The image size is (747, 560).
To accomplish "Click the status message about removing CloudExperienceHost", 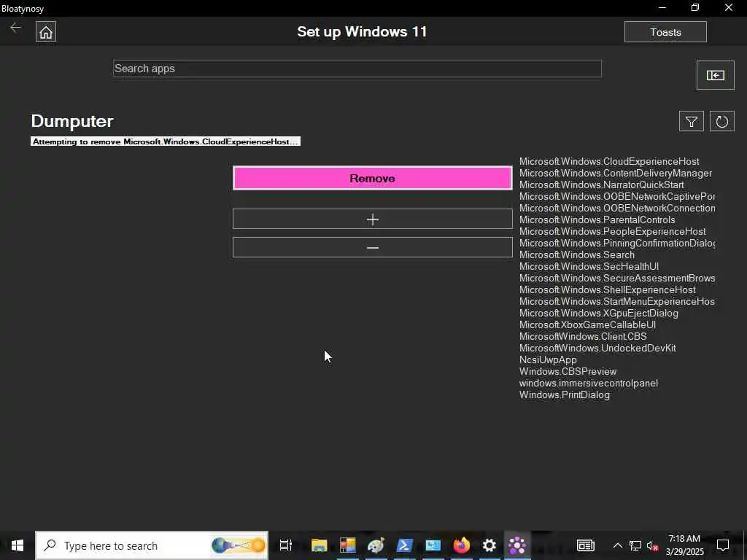I will pyautogui.click(x=166, y=141).
